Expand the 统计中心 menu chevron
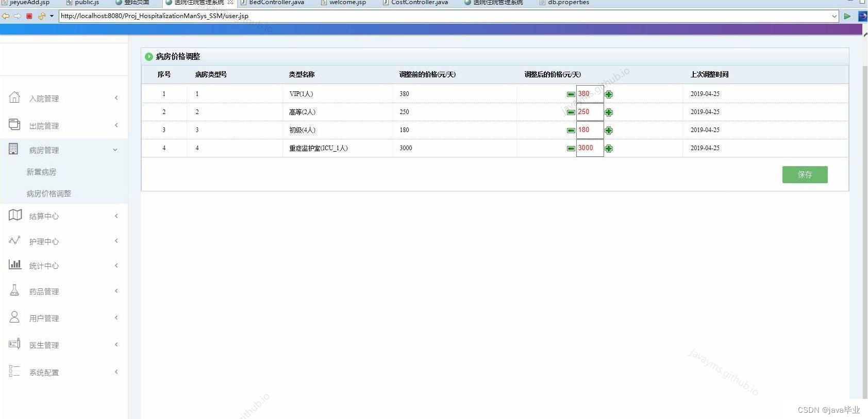 point(116,265)
